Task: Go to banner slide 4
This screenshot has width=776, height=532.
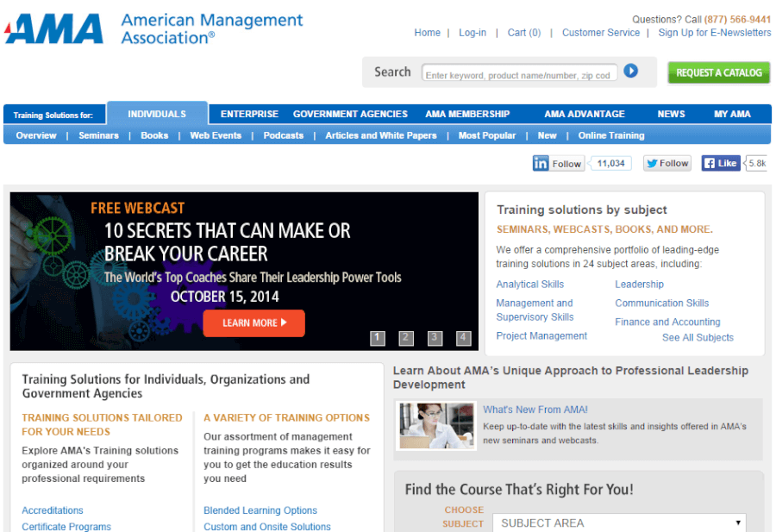Action: pos(463,339)
